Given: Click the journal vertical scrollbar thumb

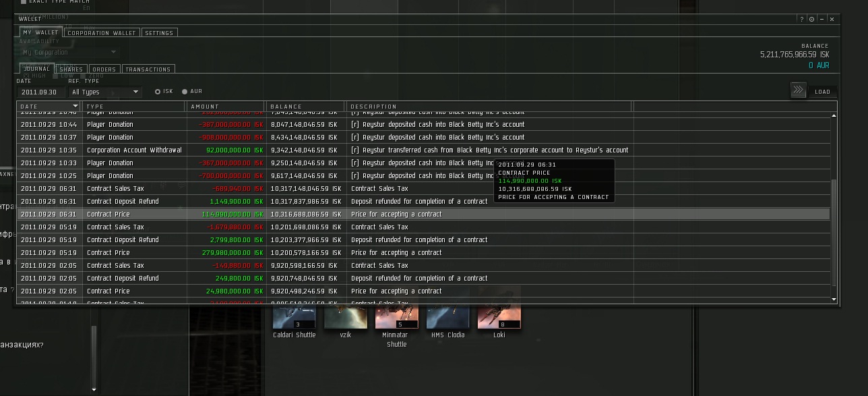Looking at the screenshot, I should point(834,233).
